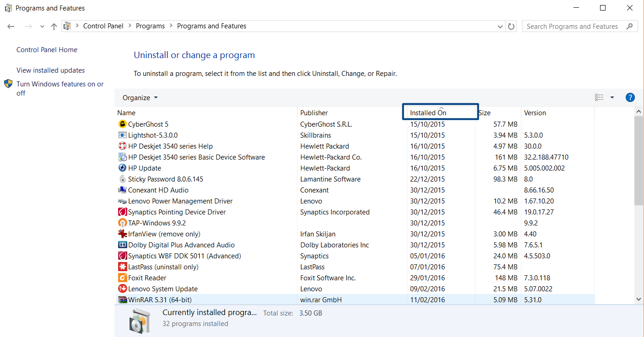
Task: Click the scrollbar up arrow
Action: click(639, 112)
